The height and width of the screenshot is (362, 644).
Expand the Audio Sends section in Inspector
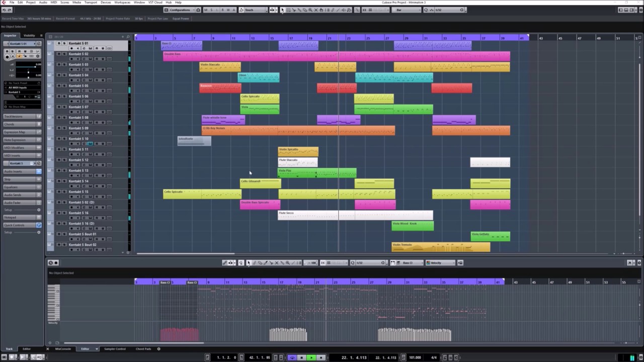click(22, 195)
